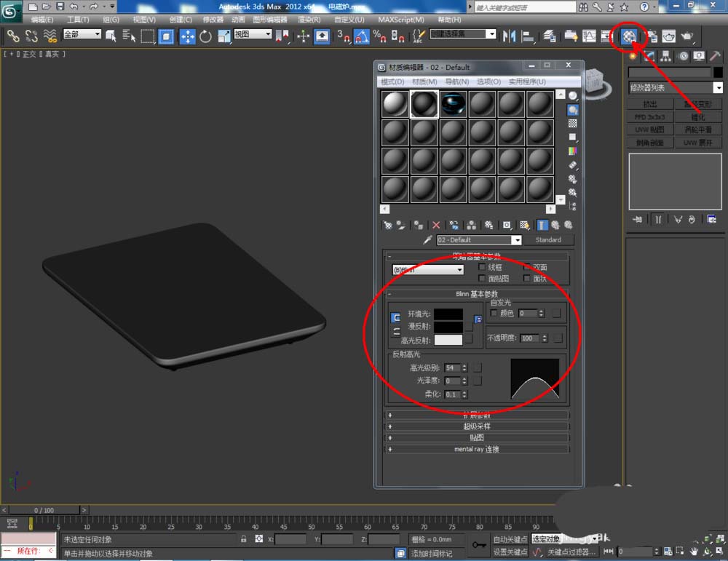Screen dimensions: 728x561
Task: Switch to Hierarchy command panel tab
Action: pyautogui.click(x=666, y=57)
